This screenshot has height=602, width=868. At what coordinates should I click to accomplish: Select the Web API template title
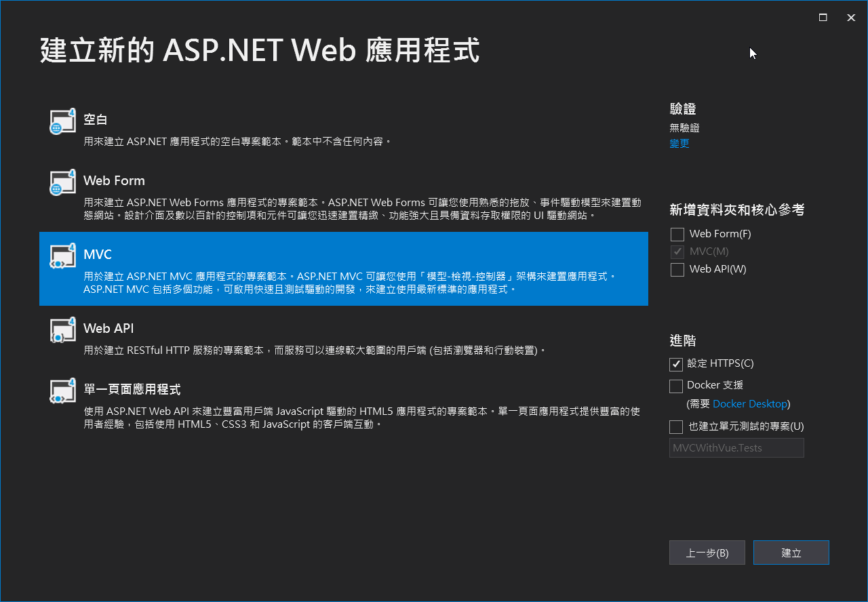click(108, 328)
